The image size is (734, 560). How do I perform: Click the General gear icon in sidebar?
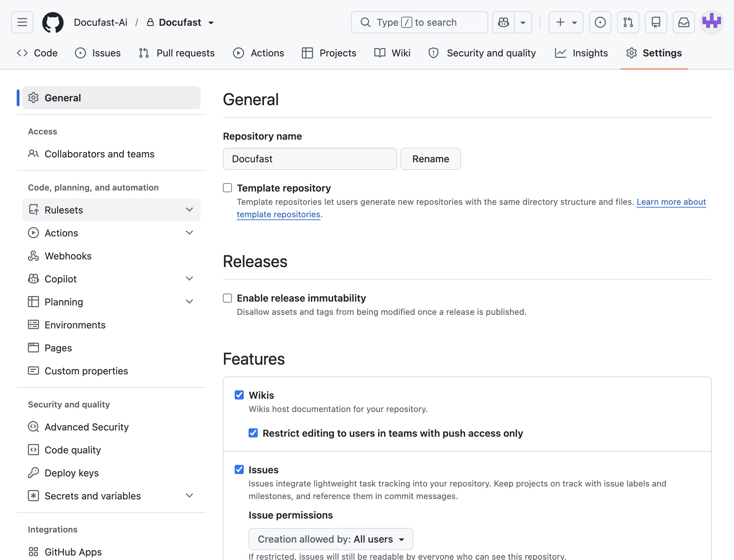[33, 98]
